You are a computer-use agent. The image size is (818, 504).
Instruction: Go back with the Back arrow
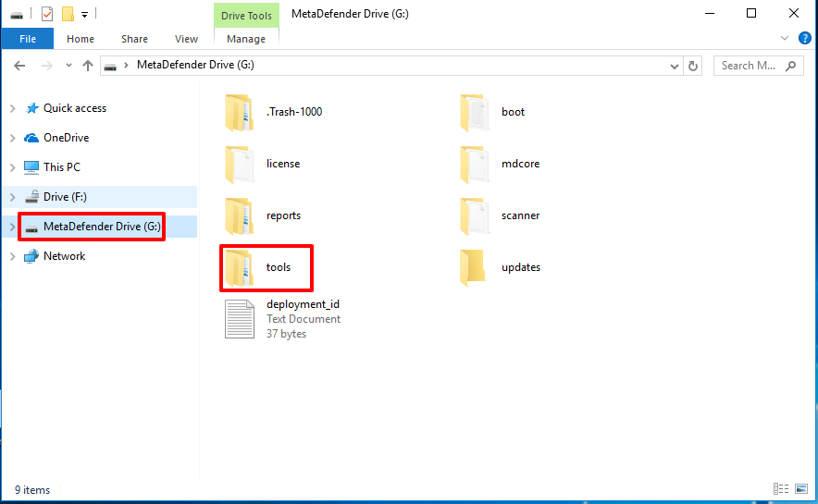[x=19, y=66]
